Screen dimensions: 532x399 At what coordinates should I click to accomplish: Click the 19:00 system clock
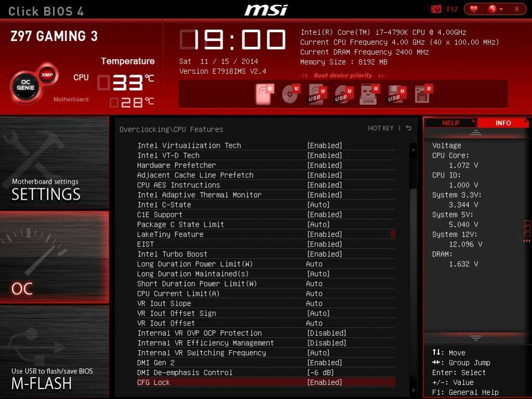pyautogui.click(x=233, y=40)
